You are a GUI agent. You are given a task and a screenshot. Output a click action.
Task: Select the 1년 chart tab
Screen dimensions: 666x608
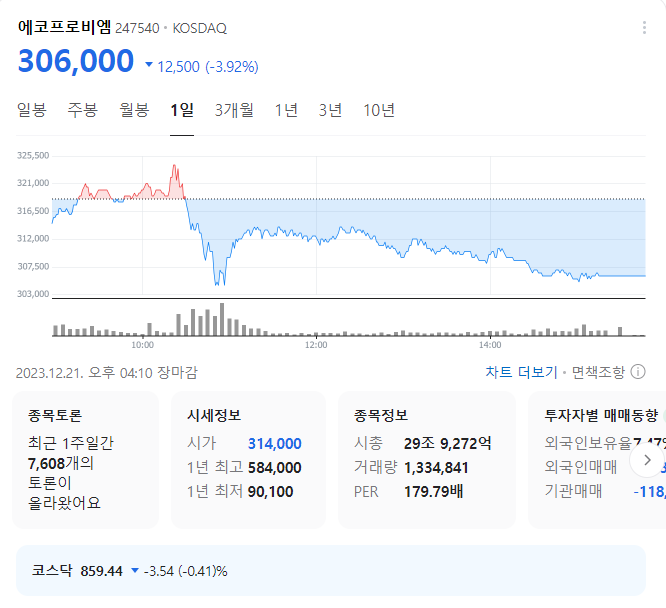pyautogui.click(x=286, y=110)
